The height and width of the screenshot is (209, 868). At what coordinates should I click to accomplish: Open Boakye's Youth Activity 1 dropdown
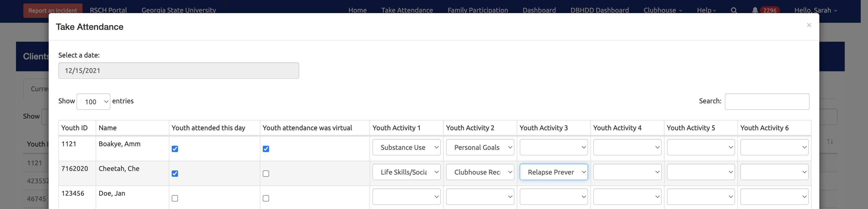pos(406,147)
